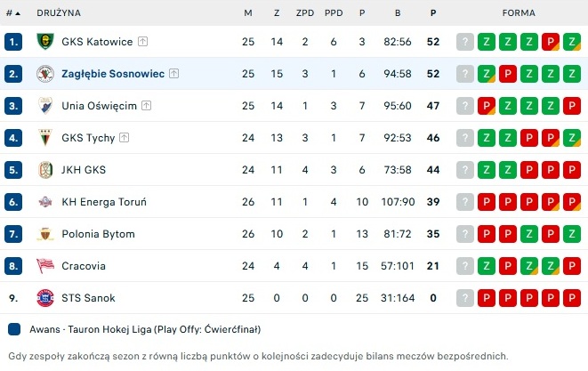Click the Polonia Bytom team logo

pyautogui.click(x=45, y=234)
